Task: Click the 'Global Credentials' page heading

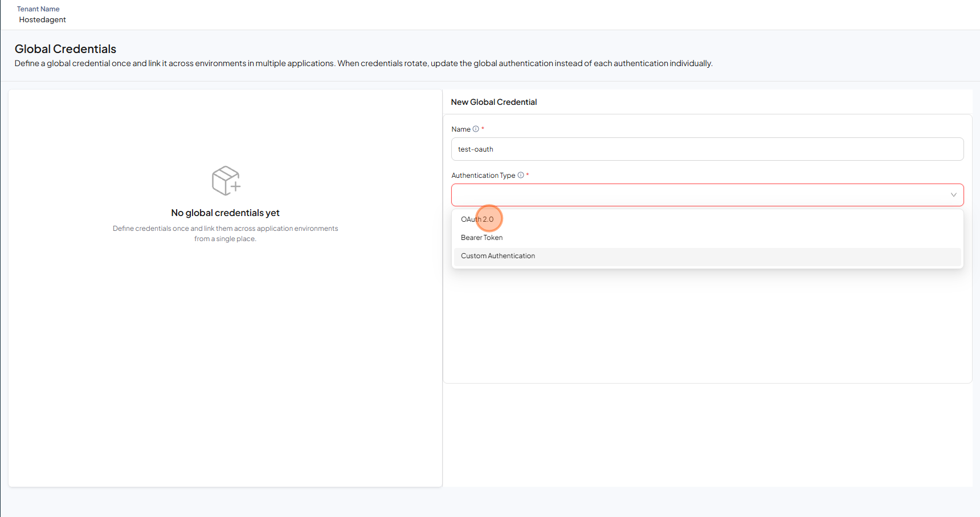Action: tap(66, 49)
